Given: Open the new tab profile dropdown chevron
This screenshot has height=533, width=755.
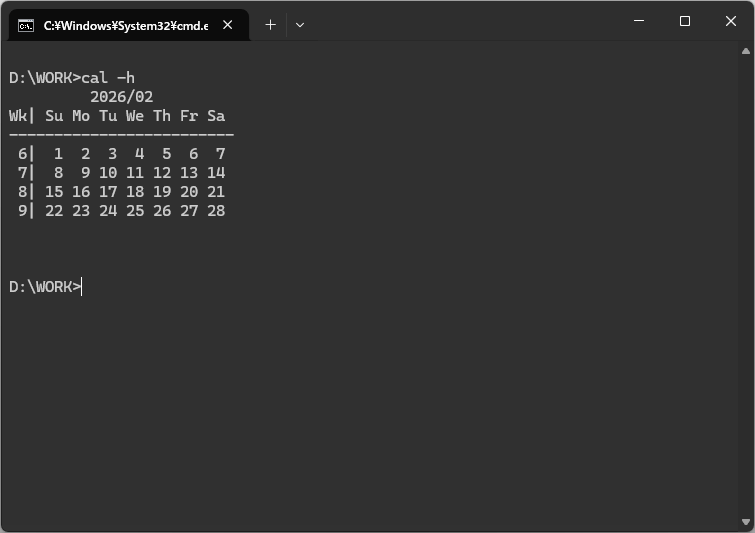Looking at the screenshot, I should tap(299, 25).
